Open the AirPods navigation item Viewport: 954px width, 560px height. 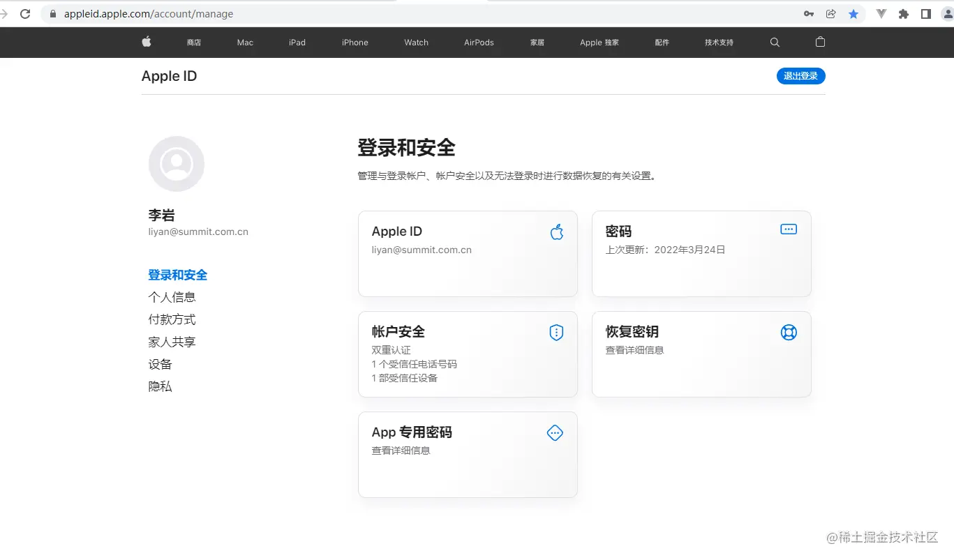click(x=478, y=42)
